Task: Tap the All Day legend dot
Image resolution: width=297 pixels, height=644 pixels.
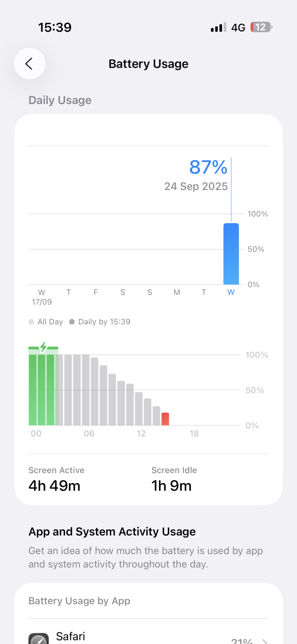Action: tap(31, 322)
